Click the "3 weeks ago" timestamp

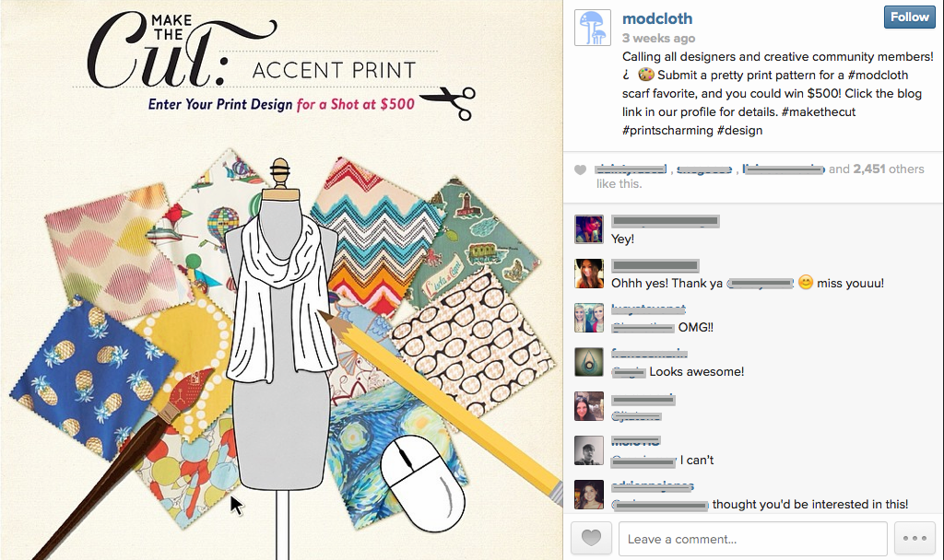coord(658,39)
